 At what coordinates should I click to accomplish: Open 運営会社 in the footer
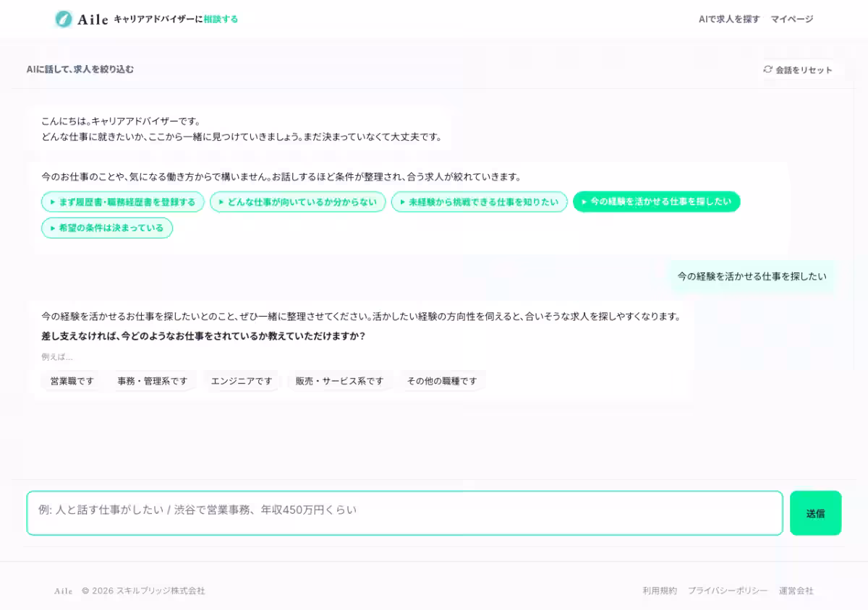click(x=796, y=590)
